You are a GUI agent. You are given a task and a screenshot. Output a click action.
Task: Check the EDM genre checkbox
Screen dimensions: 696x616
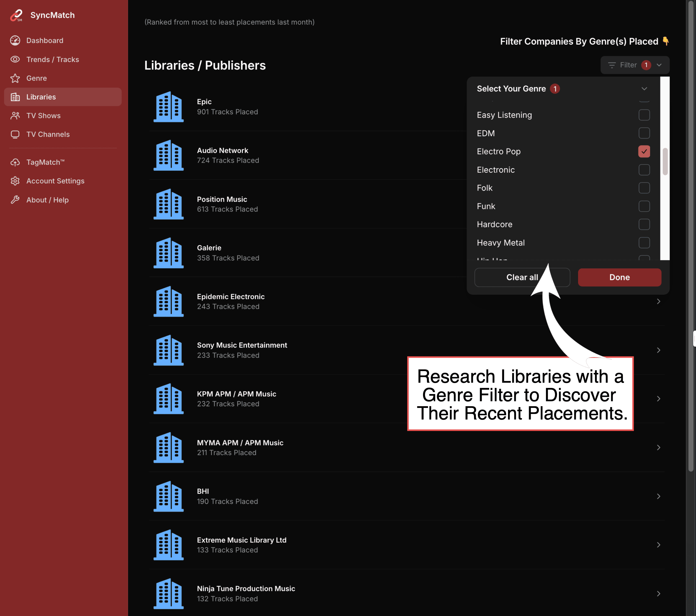pyautogui.click(x=644, y=133)
